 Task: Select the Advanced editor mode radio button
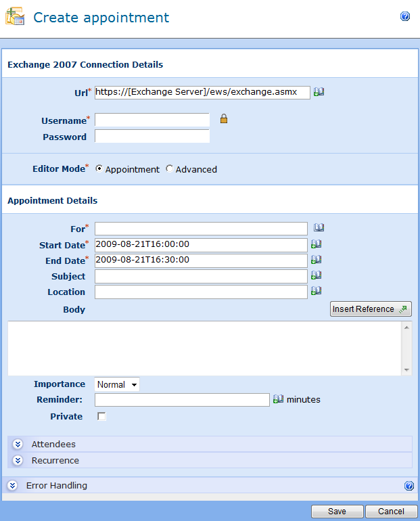tap(170, 169)
